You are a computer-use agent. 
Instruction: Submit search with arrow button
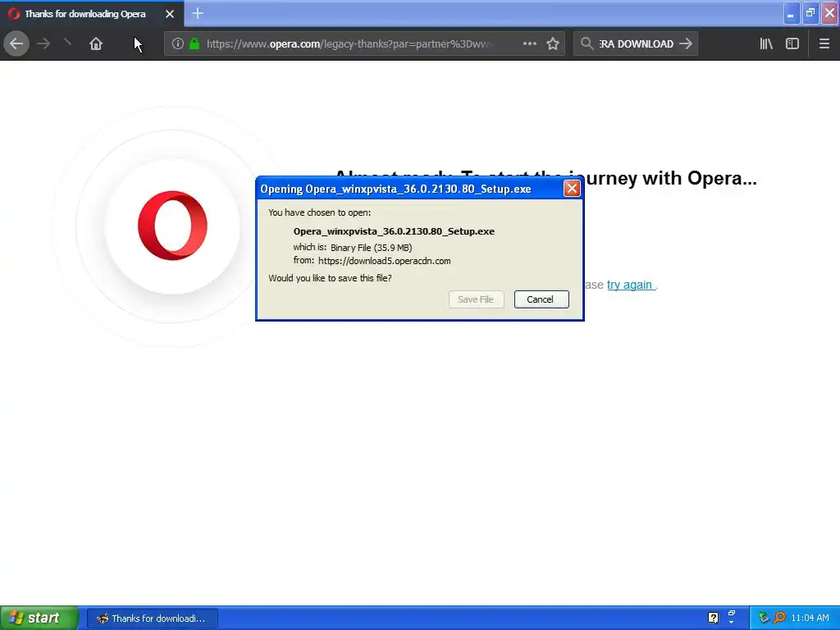pyautogui.click(x=686, y=43)
